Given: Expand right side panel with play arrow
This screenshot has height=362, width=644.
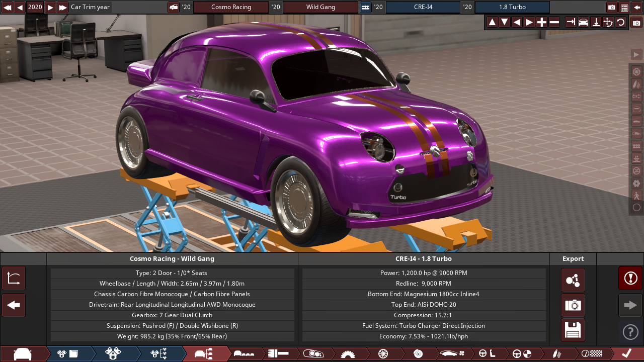Looking at the screenshot, I should [x=636, y=54].
